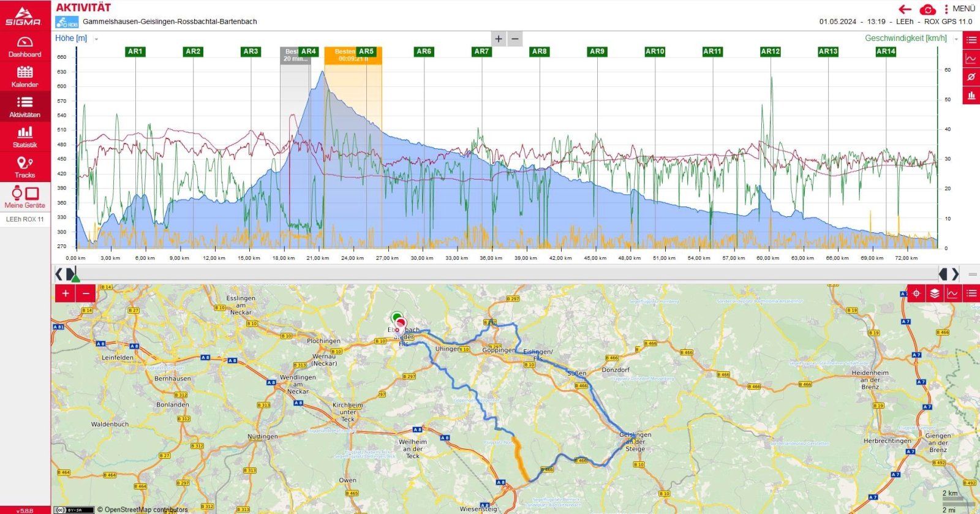Open Tracks in the sidebar

tap(24, 167)
